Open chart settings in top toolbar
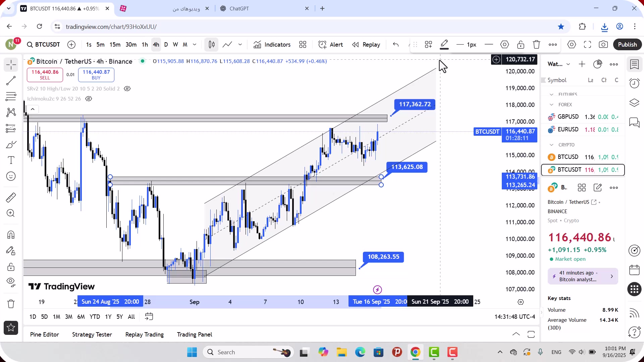Screen dimensions: 644x362 (x=572, y=45)
